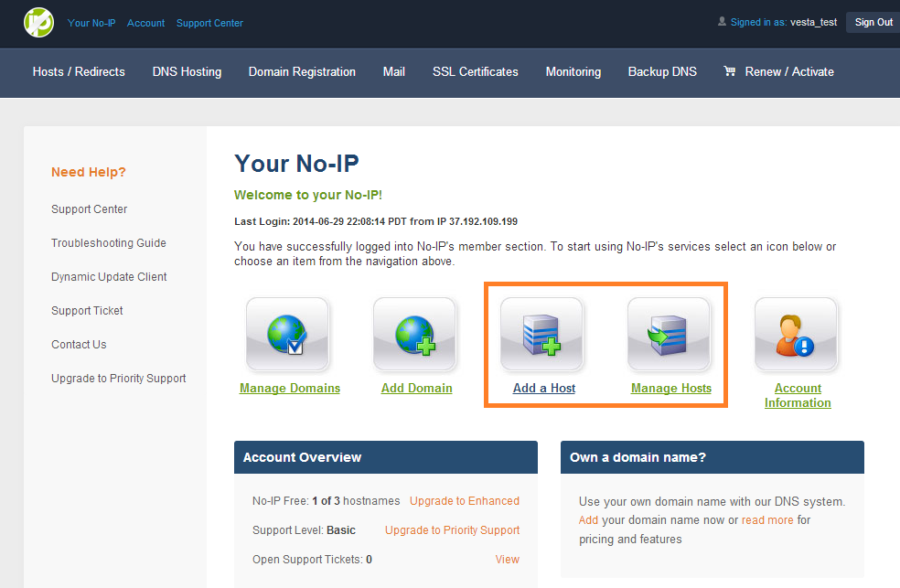The height and width of the screenshot is (588, 900).
Task: Open the Dynamic Update Client link
Action: tap(109, 277)
